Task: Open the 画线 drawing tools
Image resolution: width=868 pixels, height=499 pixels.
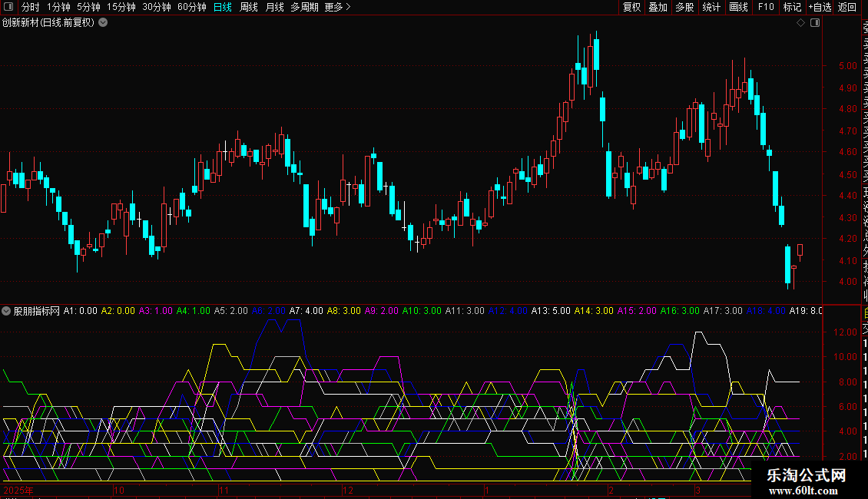Action: [738, 7]
